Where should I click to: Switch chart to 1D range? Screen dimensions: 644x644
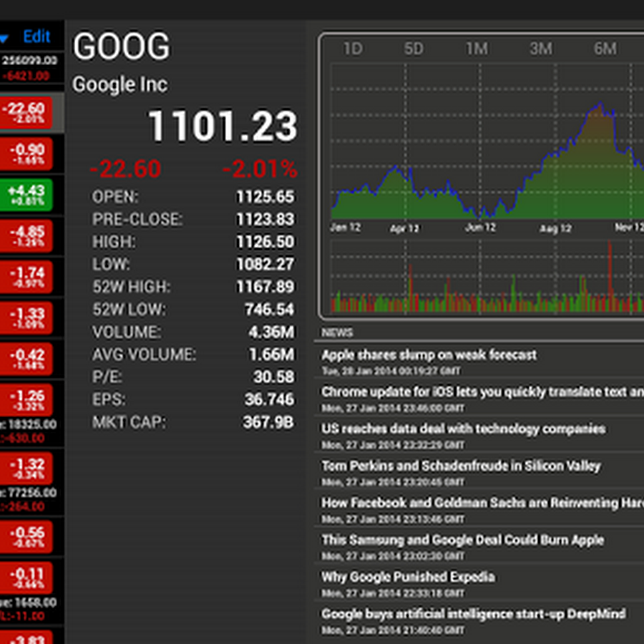tap(353, 49)
